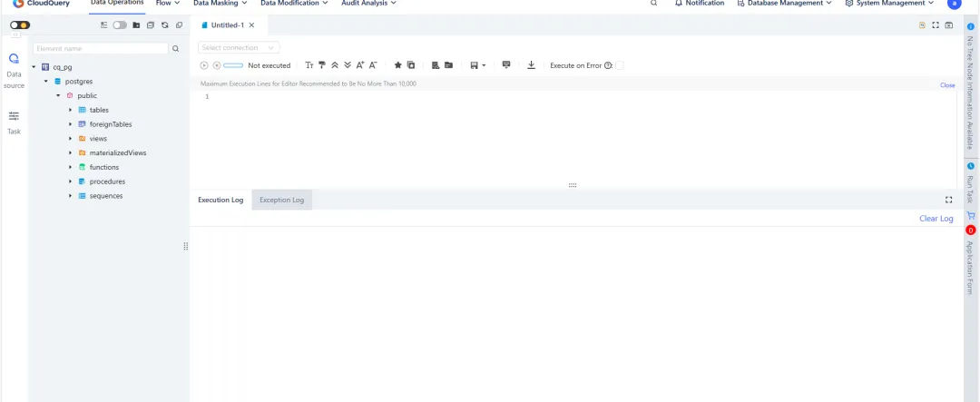The width and height of the screenshot is (980, 402).
Task: Toggle the dark/light theme switch at top left
Action: [20, 25]
